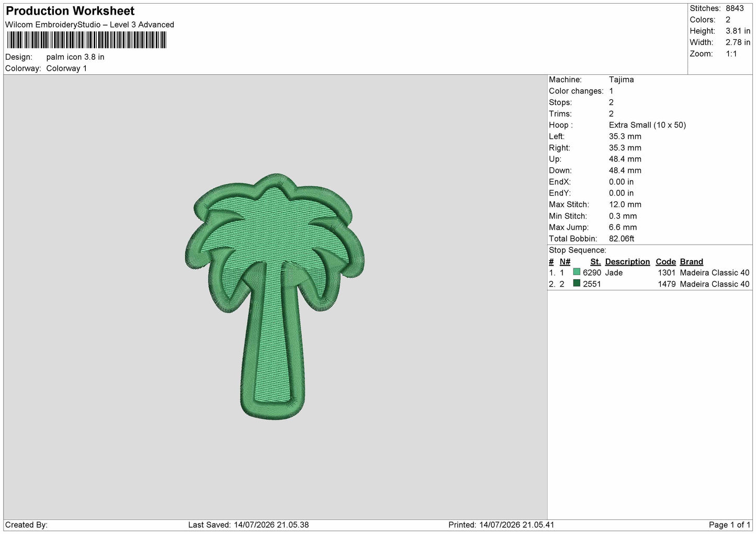Click the 'Stops:' label
756x534 pixels.
[x=560, y=103]
